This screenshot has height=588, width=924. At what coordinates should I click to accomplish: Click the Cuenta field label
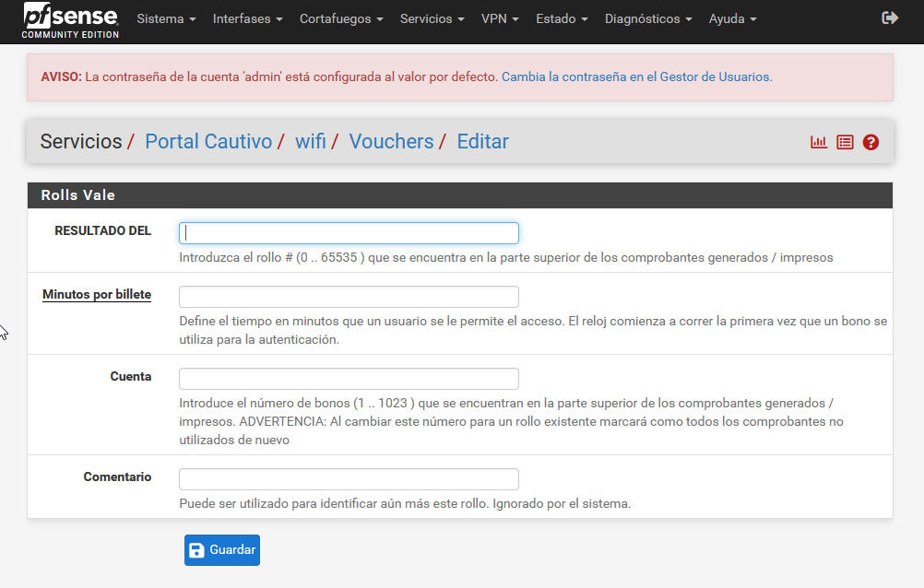coord(131,376)
